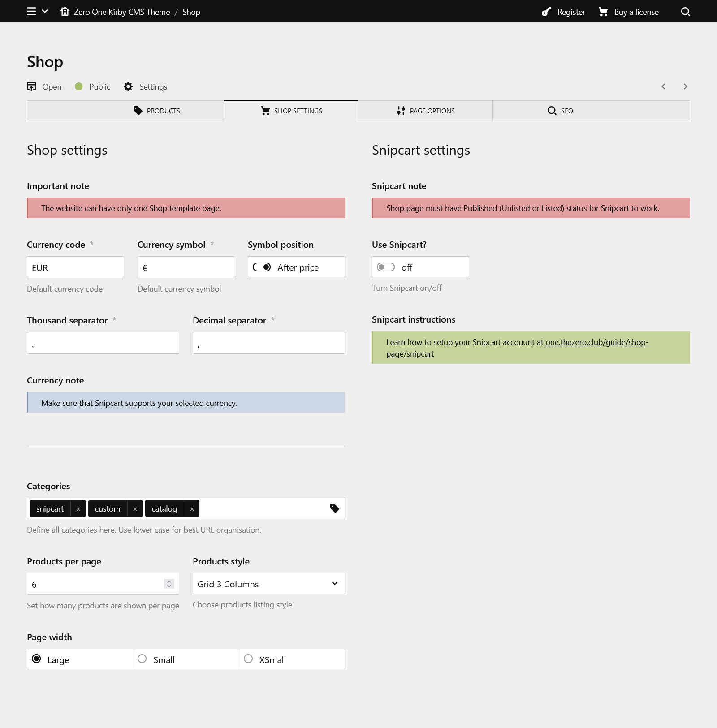
Task: Click the Products tag icon
Action: (138, 111)
